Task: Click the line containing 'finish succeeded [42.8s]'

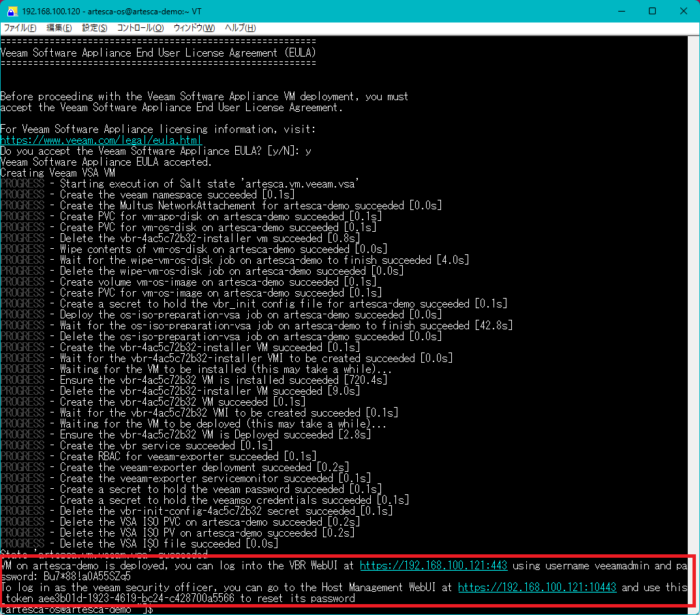Action: pos(257,326)
